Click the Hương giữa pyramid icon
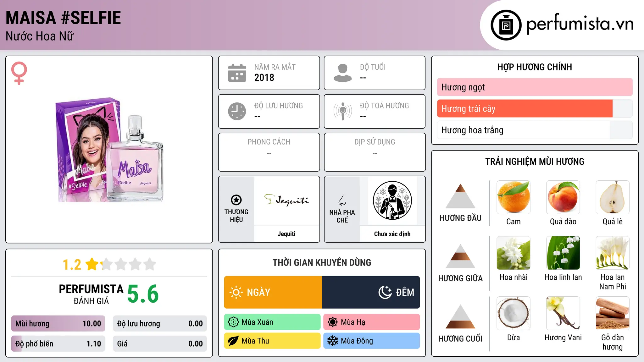Image resolution: width=644 pixels, height=362 pixels. tap(460, 256)
